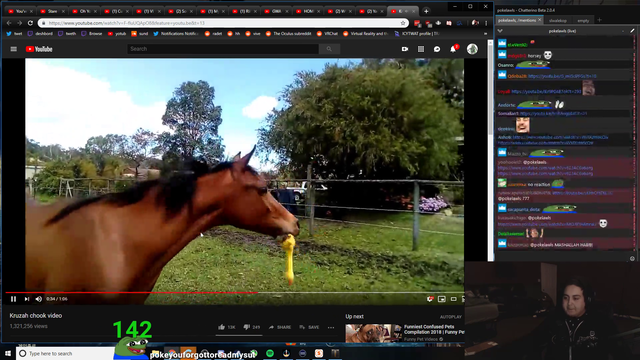This screenshot has width=640, height=360.
Task: Click 'Kruzah chook video' title text
Action: (x=36, y=316)
